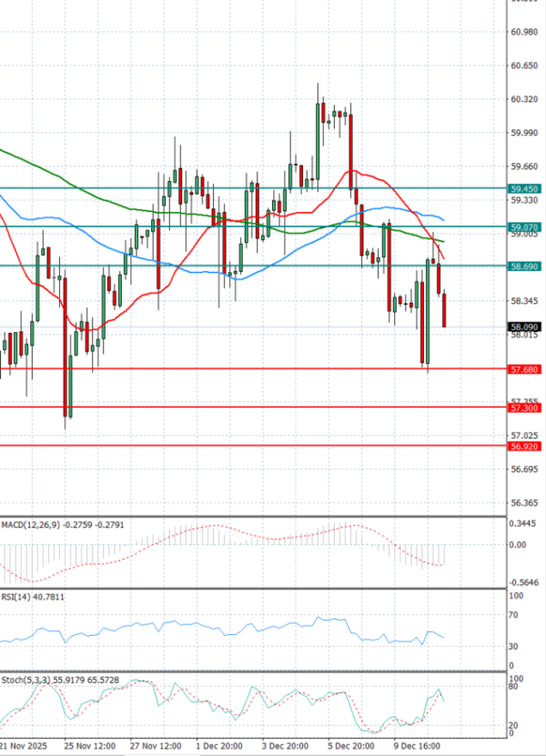Click the 21 Nov 2025 date label
This screenshot has width=546, height=756.
click(24, 743)
